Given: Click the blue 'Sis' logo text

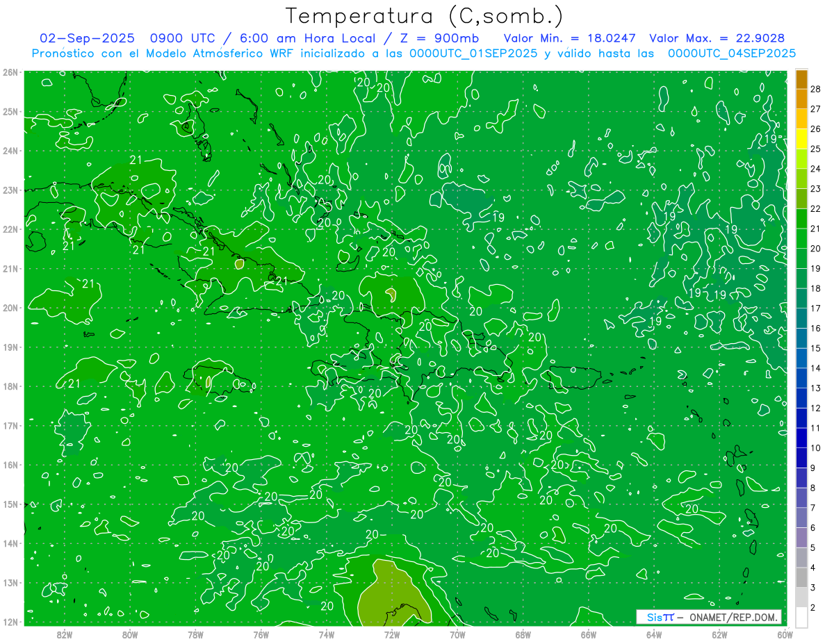Looking at the screenshot, I should click(x=655, y=617).
